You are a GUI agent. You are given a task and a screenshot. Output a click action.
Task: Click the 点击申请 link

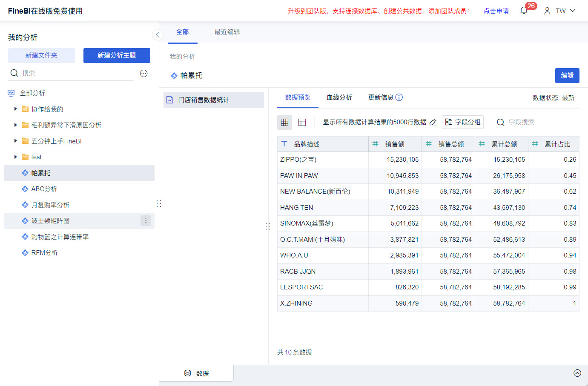pos(496,11)
